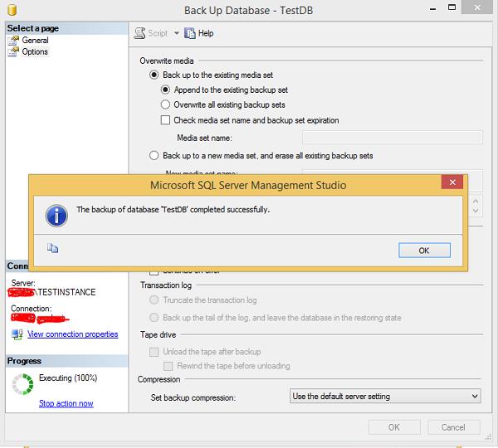
Task: Click the copy message icon in dialog
Action: [x=52, y=247]
